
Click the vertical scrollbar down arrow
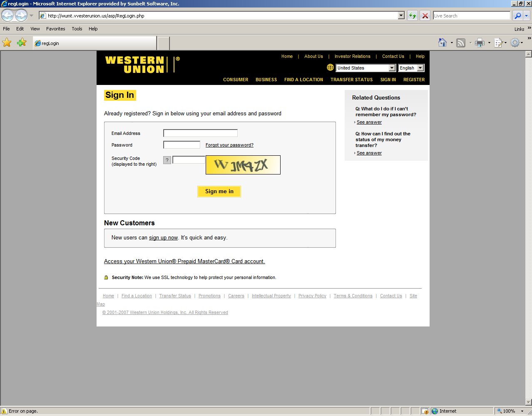click(x=529, y=402)
